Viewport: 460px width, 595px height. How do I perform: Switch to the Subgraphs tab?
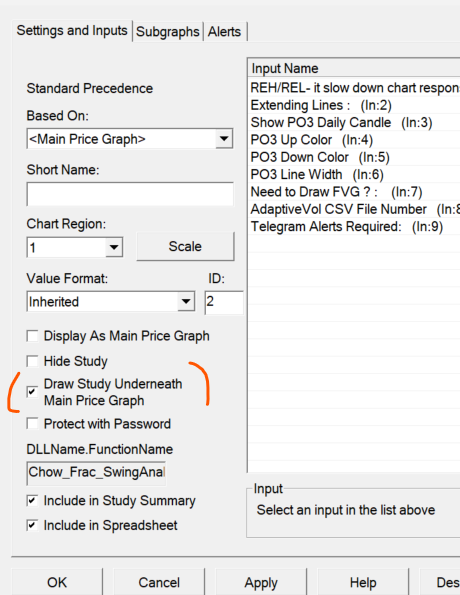(167, 31)
